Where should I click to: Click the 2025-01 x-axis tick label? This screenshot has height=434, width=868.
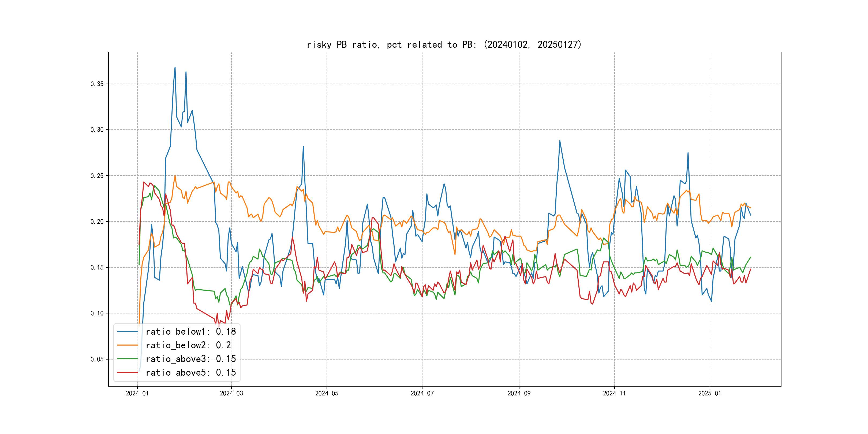[710, 393]
